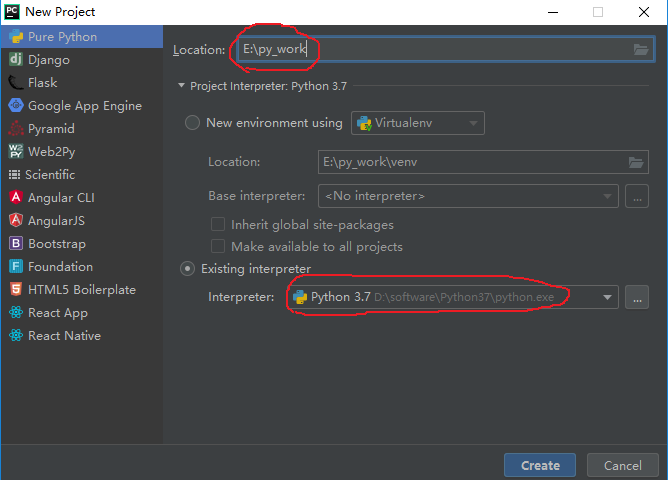Click ellipsis button beside Base interpreter
The image size is (668, 480).
click(637, 196)
